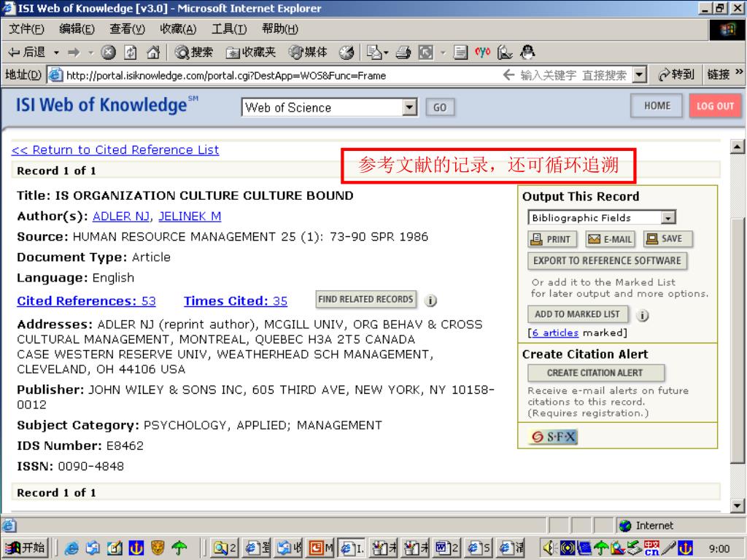The width and height of the screenshot is (747, 560).
Task: Click the Messenger icon beside the penguin
Action: (505, 52)
